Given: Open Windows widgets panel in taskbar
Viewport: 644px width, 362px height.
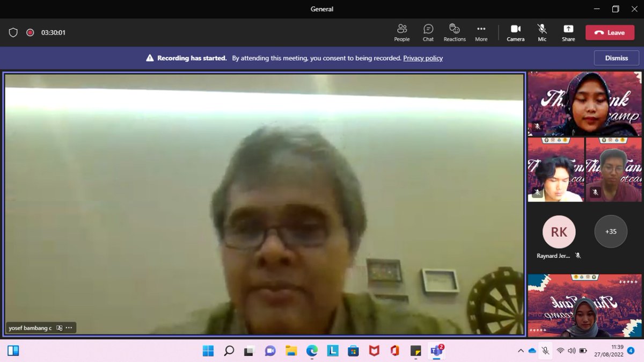Looking at the screenshot, I should point(13,351).
